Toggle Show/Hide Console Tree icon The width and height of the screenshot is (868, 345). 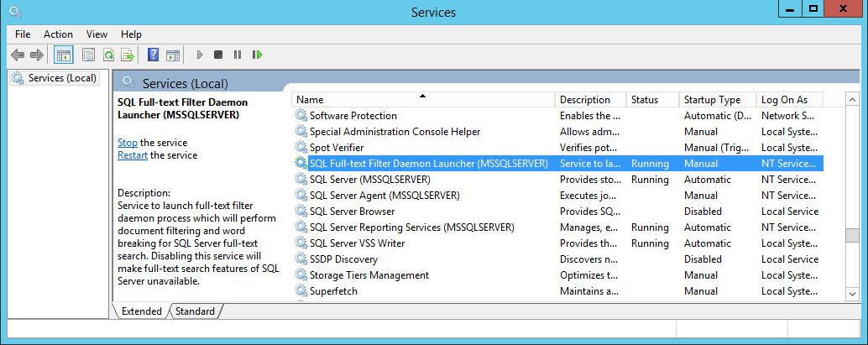pos(64,55)
